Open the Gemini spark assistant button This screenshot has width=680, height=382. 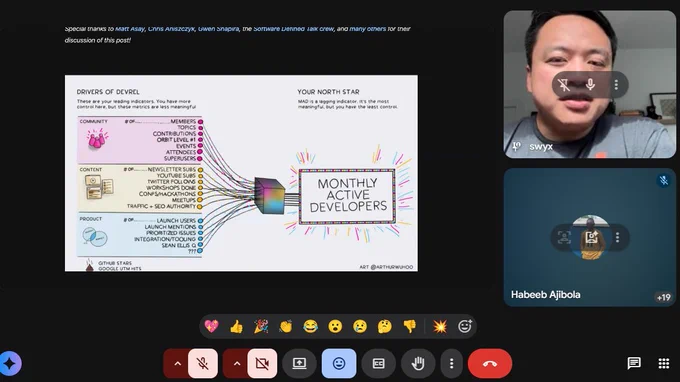click(x=10, y=363)
